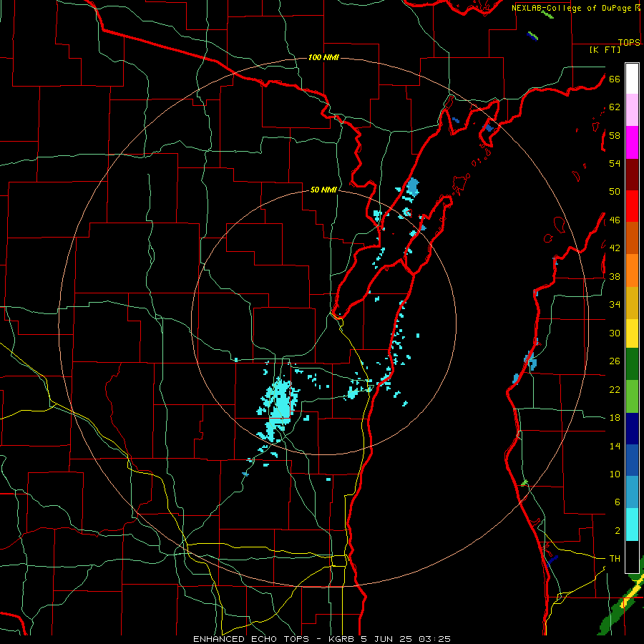The width and height of the screenshot is (644, 644).
Task: Click the '46' legend value
Action: (615, 220)
